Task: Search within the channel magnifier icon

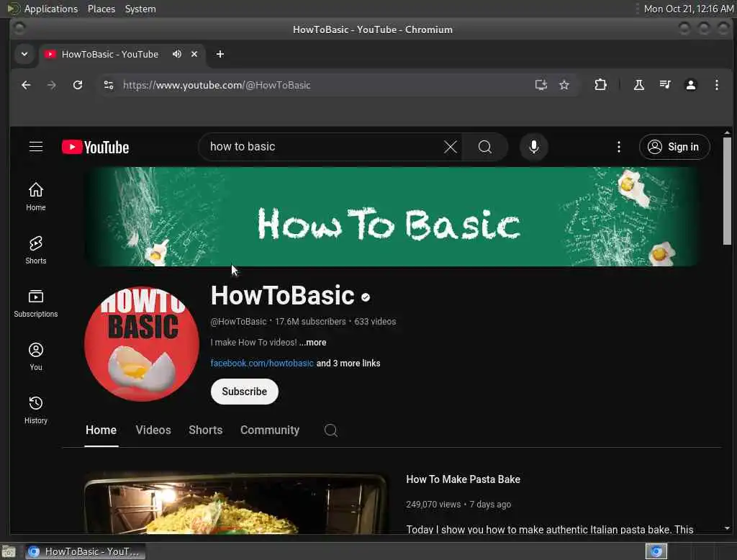Action: (x=331, y=430)
